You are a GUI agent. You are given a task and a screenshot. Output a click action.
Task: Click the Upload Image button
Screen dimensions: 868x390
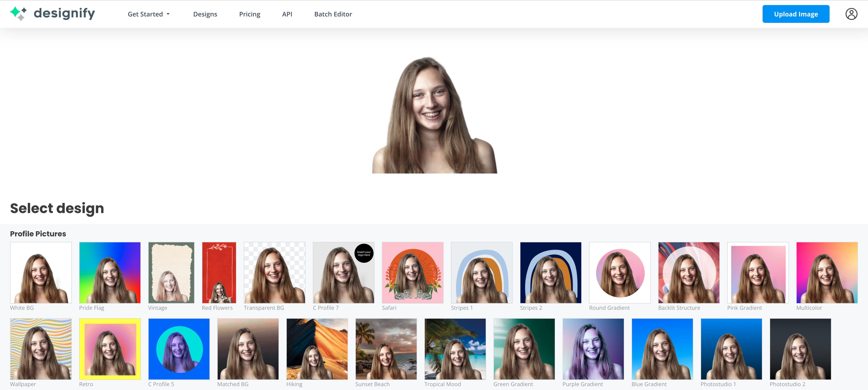pos(796,14)
